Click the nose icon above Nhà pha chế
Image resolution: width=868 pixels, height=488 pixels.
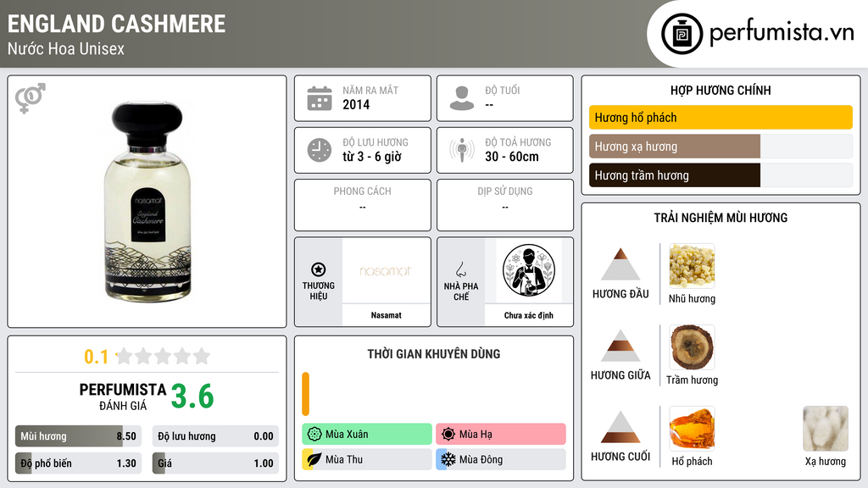[460, 269]
